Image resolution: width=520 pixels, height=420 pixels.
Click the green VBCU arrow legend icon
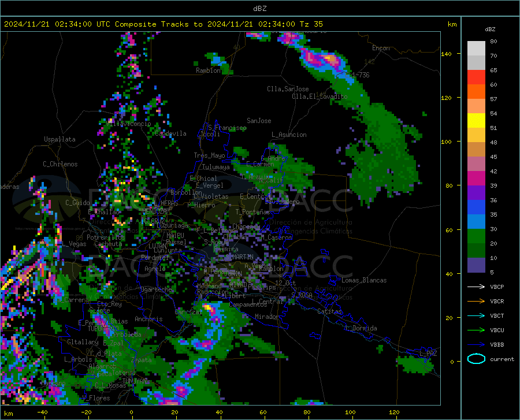(476, 330)
